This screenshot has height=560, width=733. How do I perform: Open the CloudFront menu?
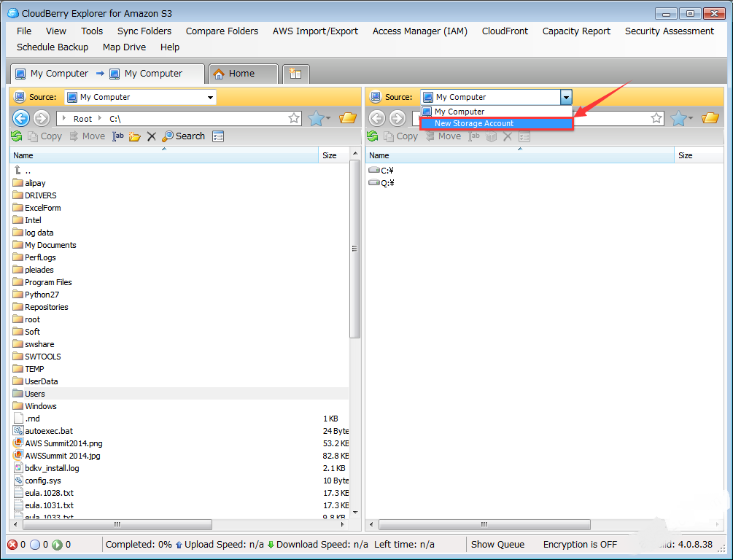point(505,31)
